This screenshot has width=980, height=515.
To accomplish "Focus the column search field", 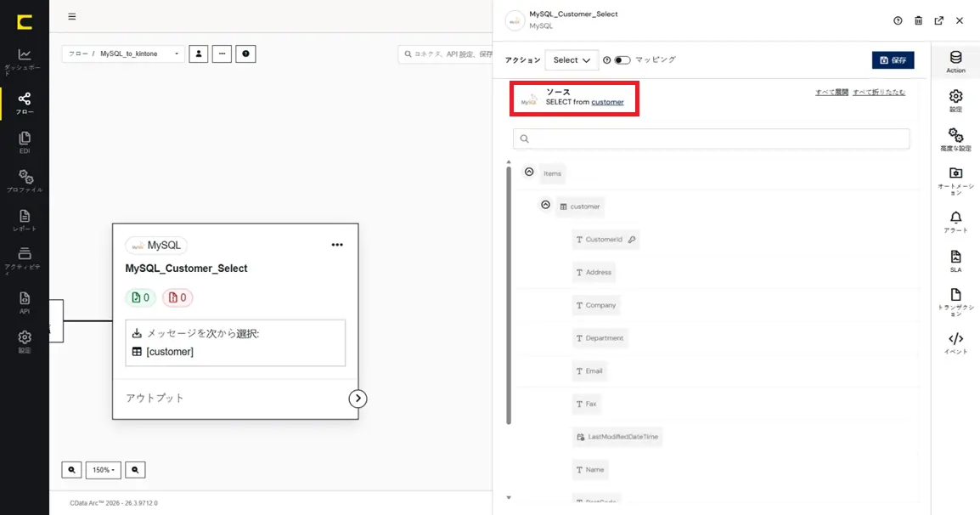I will (712, 139).
